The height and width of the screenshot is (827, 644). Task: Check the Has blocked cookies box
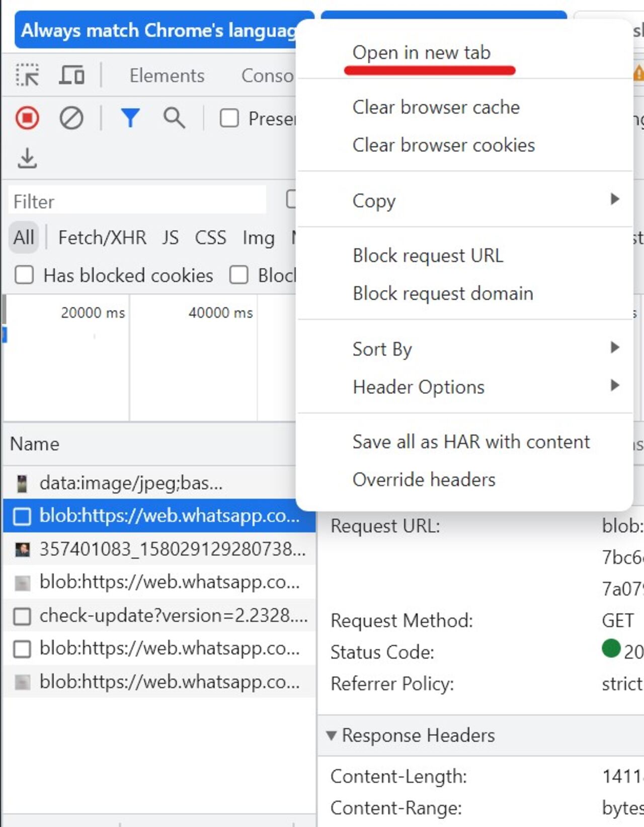point(24,276)
